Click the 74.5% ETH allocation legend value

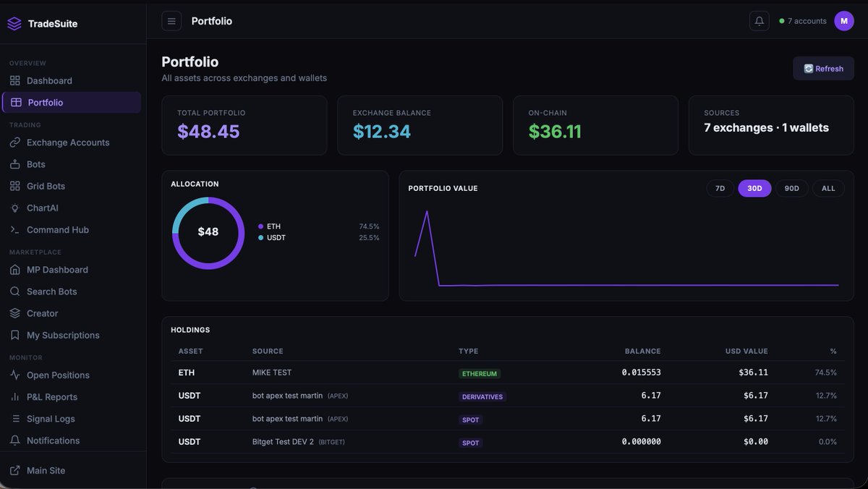click(x=369, y=226)
